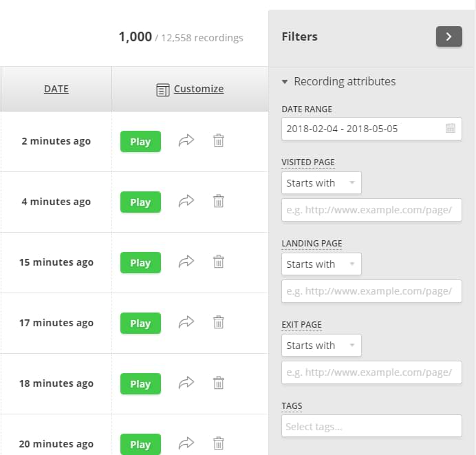Delete the 17 minutes ago recording
Image resolution: width=476 pixels, height=455 pixels.
[x=218, y=322]
